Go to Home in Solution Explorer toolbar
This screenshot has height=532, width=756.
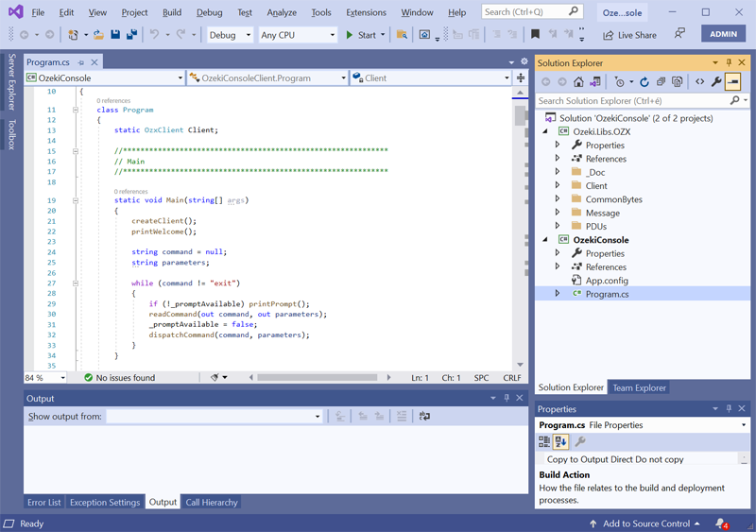point(578,82)
